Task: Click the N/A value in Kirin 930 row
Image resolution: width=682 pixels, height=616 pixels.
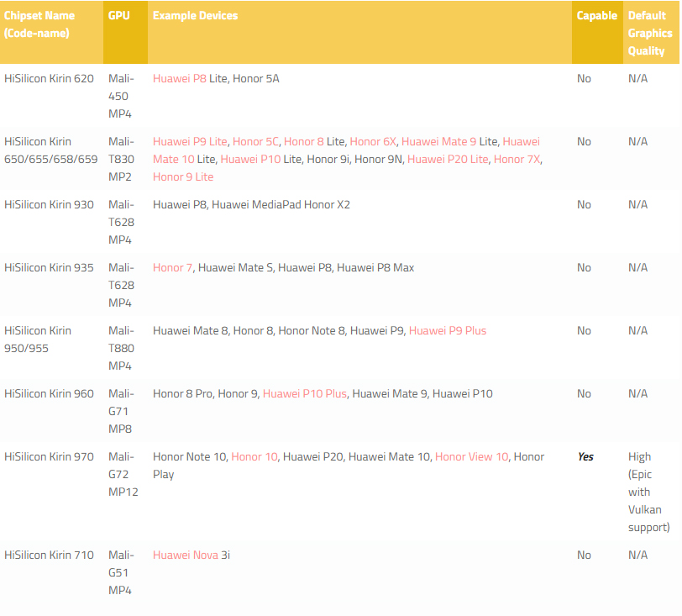Action: pyautogui.click(x=637, y=205)
